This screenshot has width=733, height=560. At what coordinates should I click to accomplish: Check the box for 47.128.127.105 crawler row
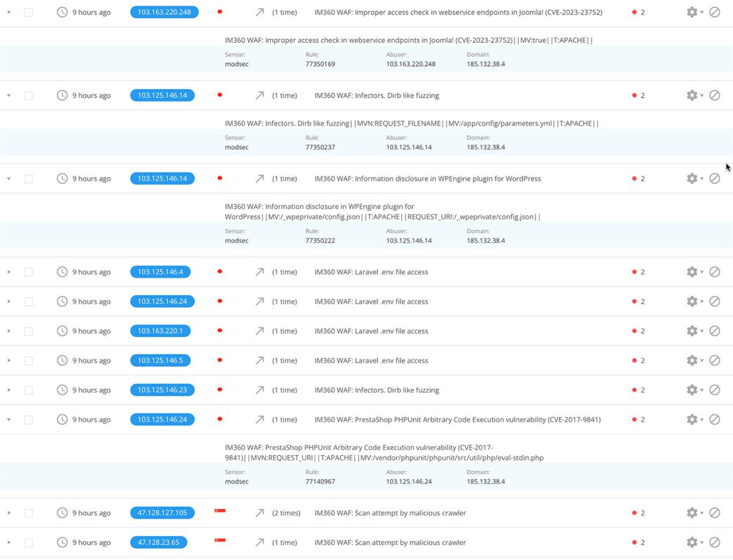point(29,513)
